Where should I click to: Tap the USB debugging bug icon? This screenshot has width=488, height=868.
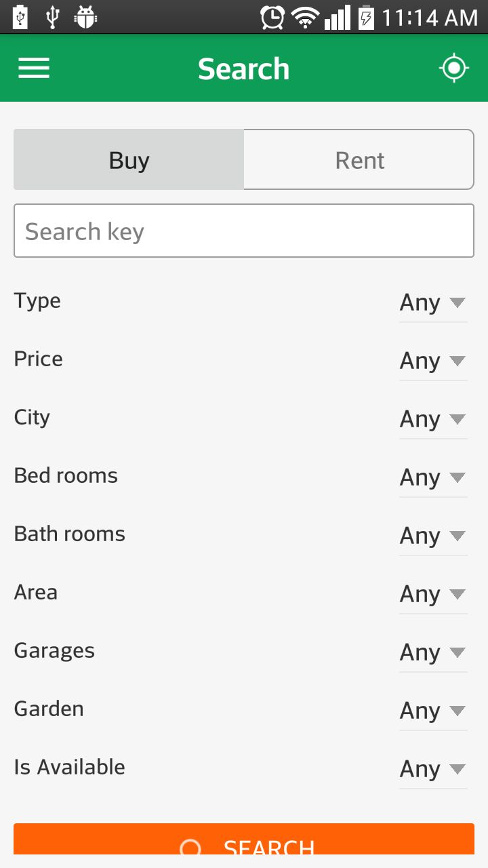[85, 17]
